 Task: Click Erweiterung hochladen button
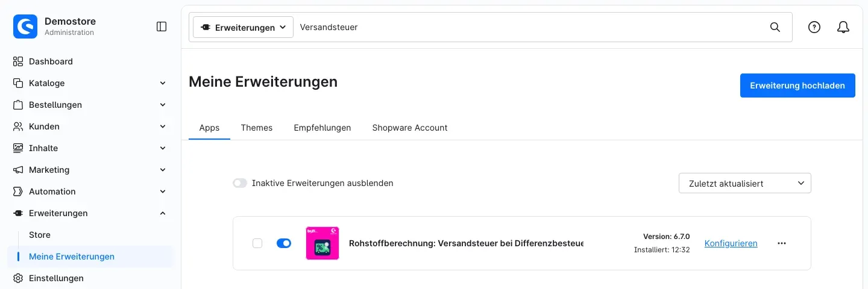[x=797, y=85]
